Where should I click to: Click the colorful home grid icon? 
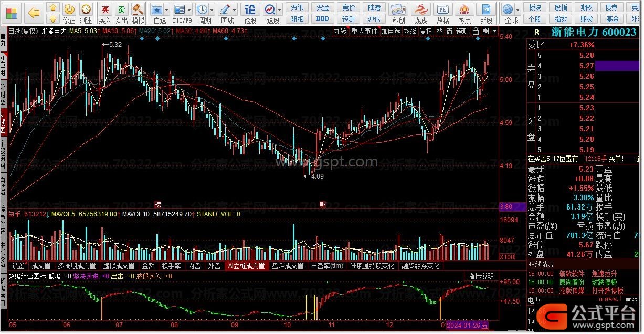pyautogui.click(x=10, y=12)
